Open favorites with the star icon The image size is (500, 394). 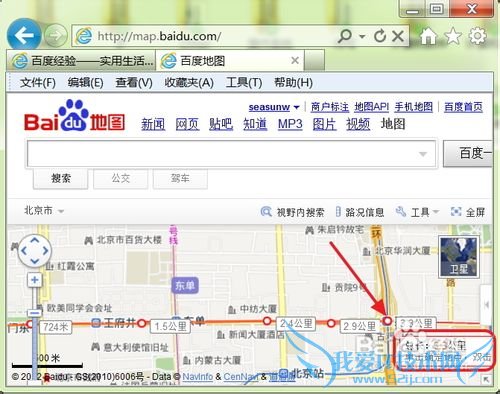coord(453,36)
